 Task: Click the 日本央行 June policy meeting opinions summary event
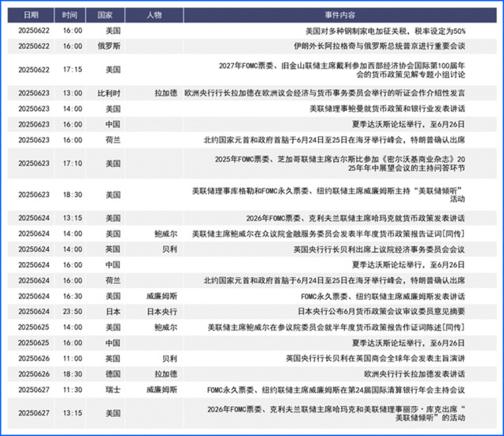(381, 312)
